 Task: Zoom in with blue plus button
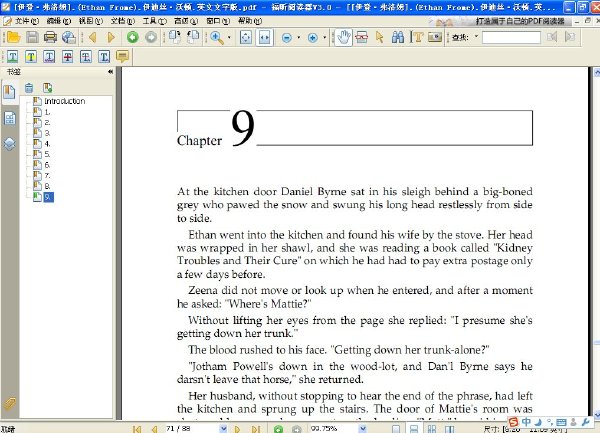point(313,37)
